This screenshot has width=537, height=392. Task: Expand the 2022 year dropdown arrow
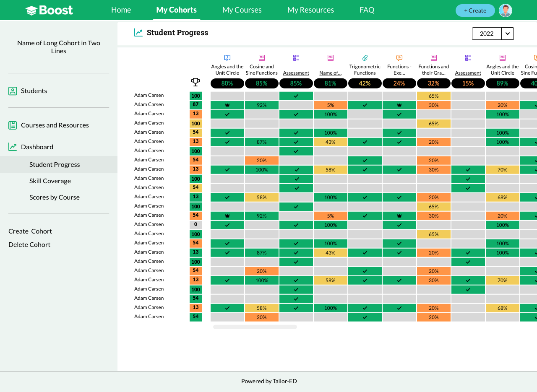508,34
